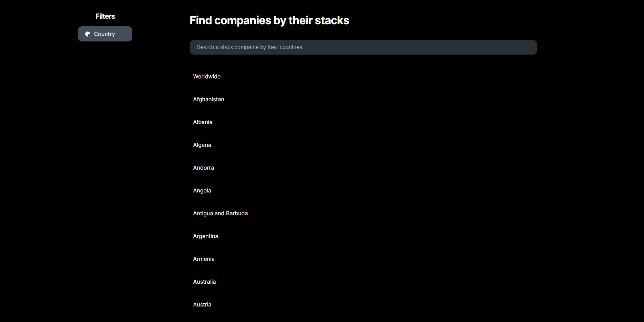Select Angola from the country list
The width and height of the screenshot is (644, 322).
[x=202, y=191]
